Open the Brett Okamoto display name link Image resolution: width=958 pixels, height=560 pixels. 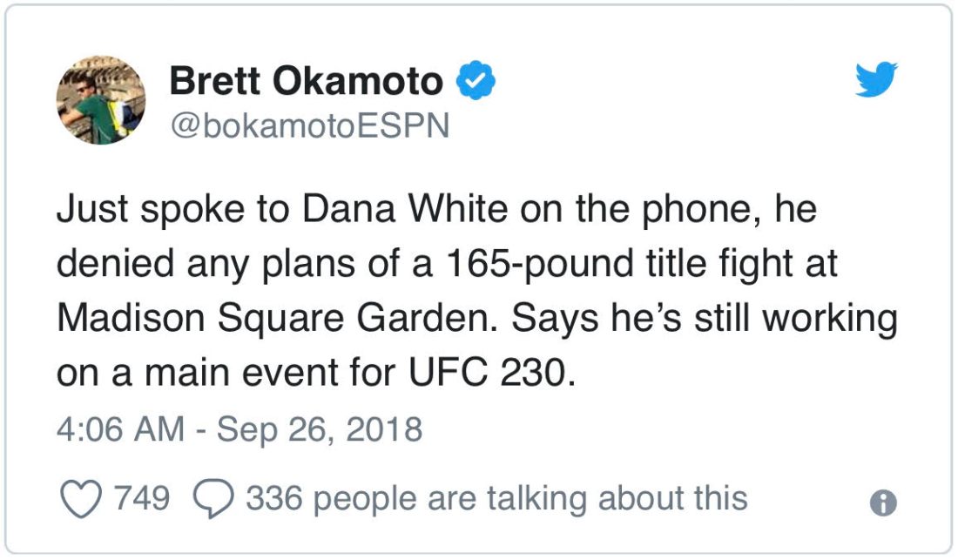point(306,82)
